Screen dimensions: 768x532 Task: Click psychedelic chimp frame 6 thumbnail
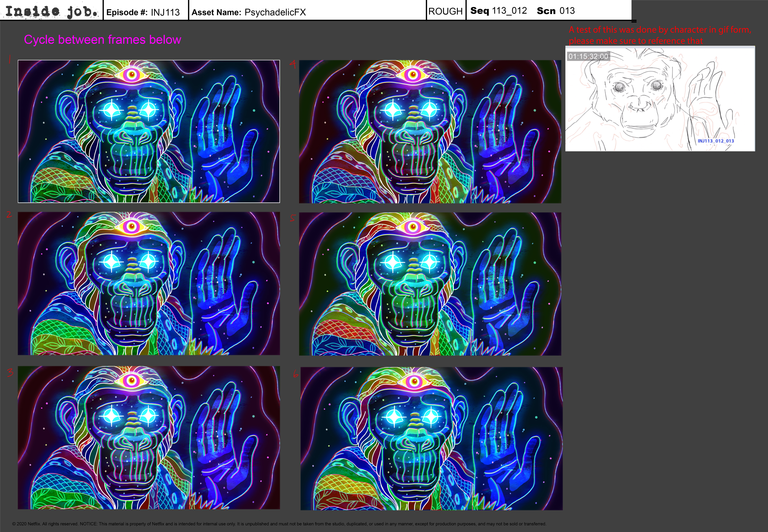(431, 438)
